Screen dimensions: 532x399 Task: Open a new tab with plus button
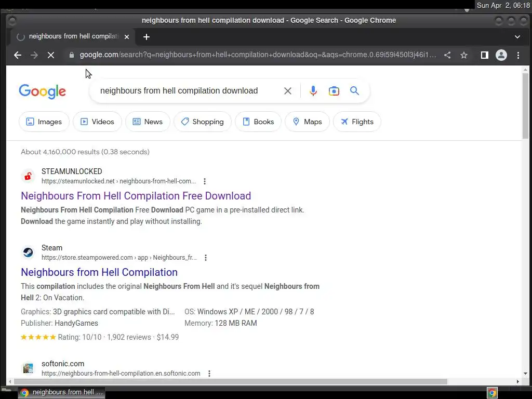[x=146, y=37]
